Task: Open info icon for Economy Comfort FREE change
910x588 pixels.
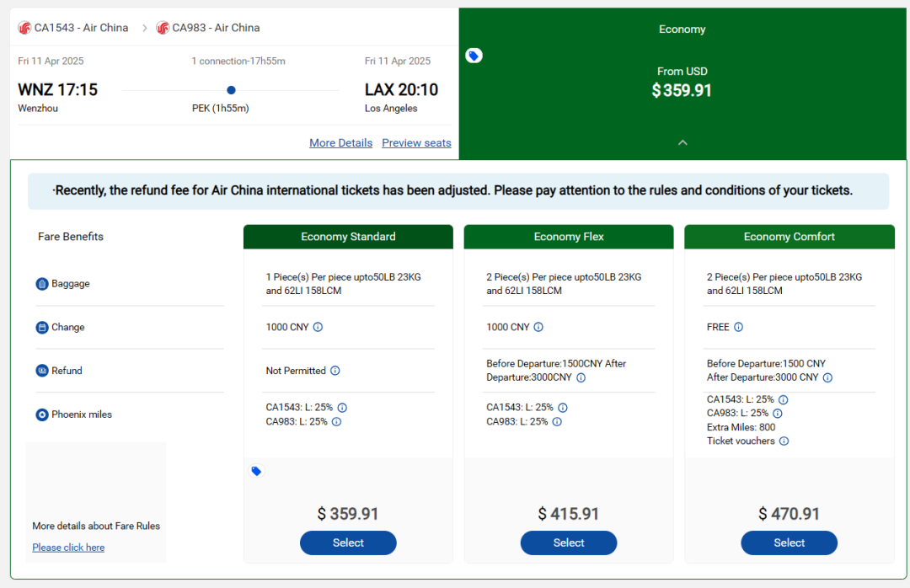Action: tap(738, 327)
